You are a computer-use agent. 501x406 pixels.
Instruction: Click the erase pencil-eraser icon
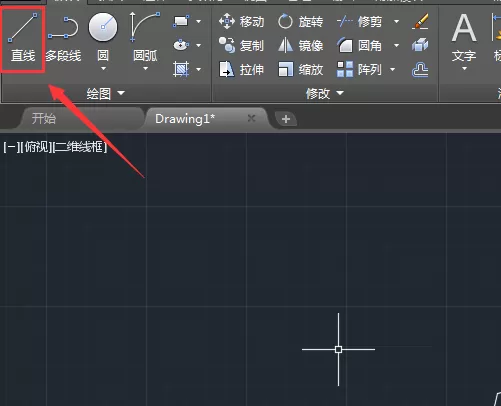pos(420,21)
